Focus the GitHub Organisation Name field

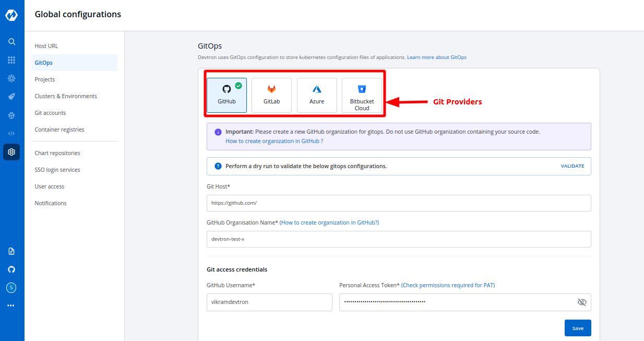399,239
